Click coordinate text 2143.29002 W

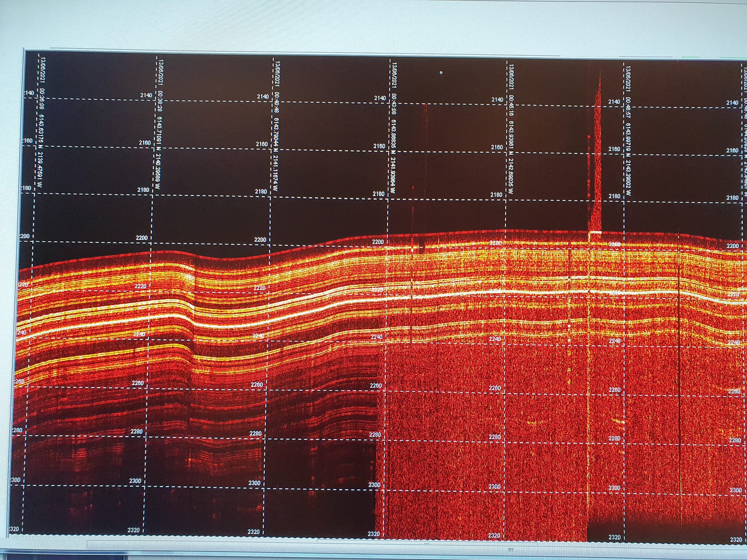[629, 178]
